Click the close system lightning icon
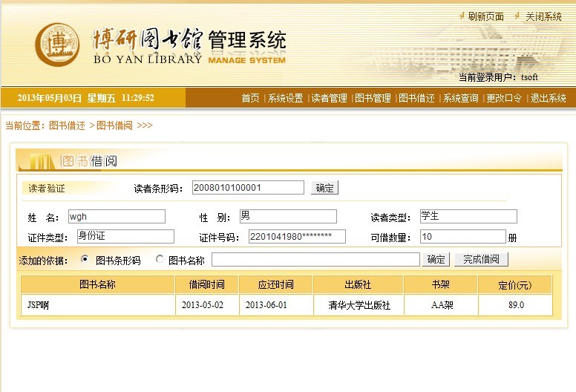Viewport: 576px width, 392px height. point(517,16)
